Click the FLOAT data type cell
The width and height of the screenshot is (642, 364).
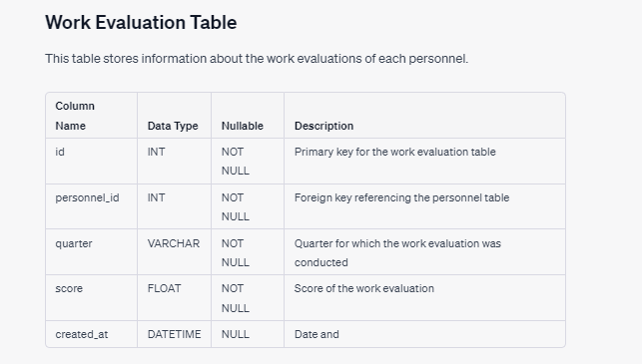[174, 298]
